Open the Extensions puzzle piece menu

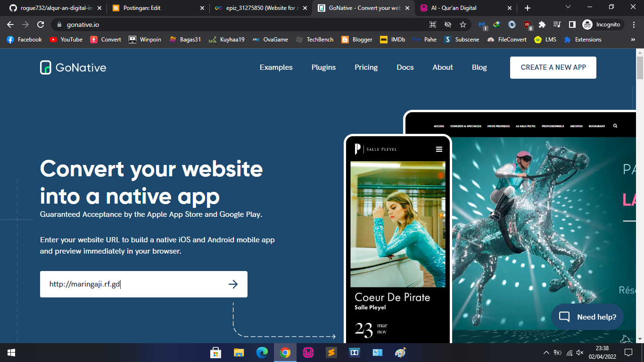pyautogui.click(x=542, y=25)
